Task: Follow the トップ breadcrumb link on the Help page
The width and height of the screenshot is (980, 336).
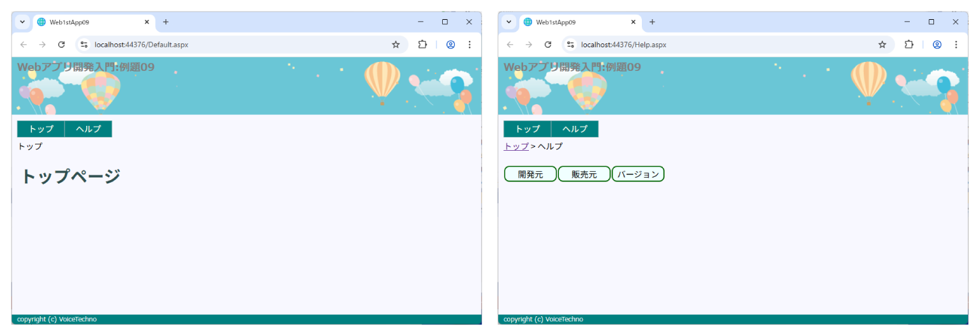Action: click(516, 146)
